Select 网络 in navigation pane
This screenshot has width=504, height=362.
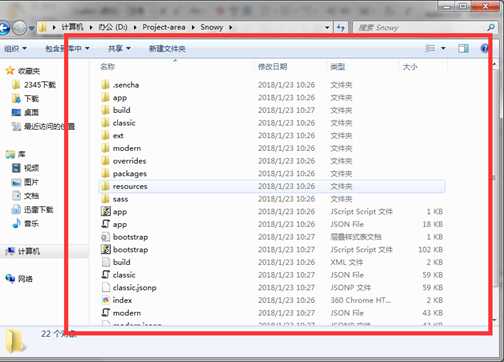pos(25,279)
